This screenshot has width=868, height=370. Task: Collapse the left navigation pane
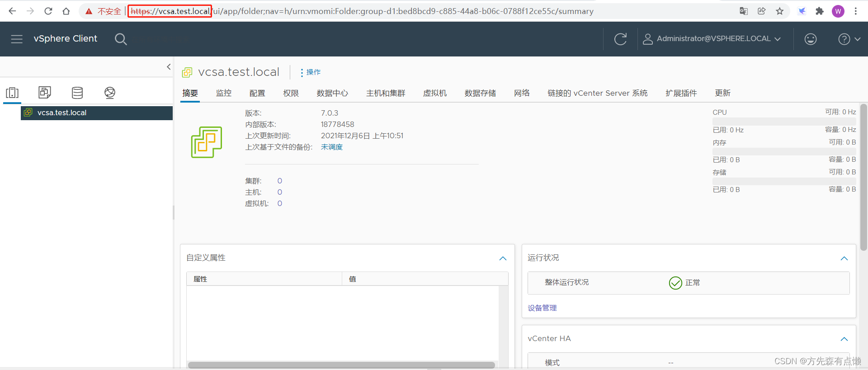pyautogui.click(x=169, y=67)
